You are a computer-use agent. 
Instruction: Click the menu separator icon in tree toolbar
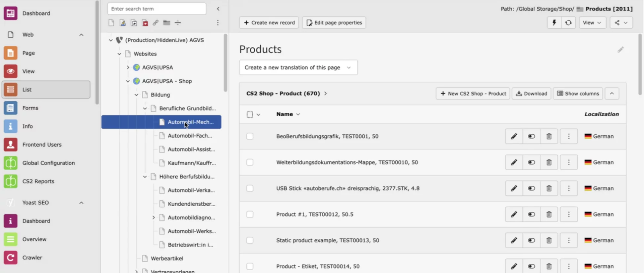[x=178, y=23]
